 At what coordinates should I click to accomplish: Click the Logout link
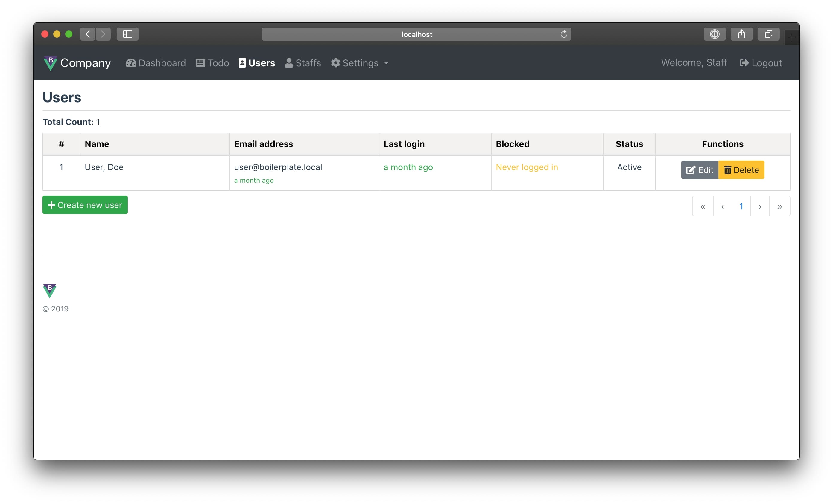[x=761, y=63]
